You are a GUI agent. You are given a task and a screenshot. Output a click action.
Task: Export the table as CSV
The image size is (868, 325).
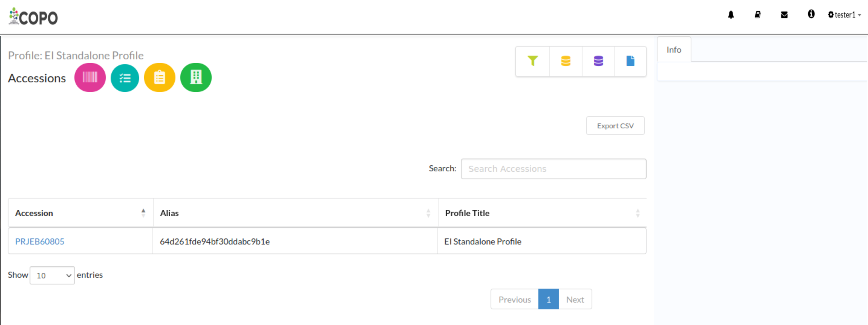pos(615,126)
